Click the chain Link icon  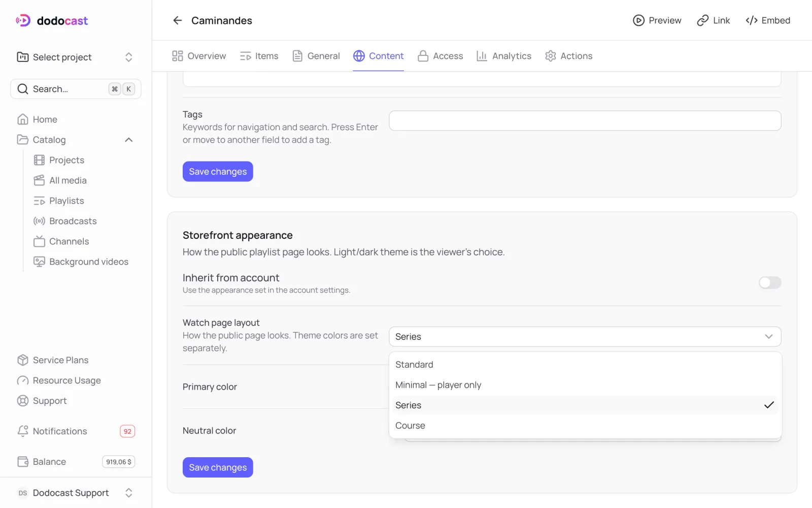703,20
